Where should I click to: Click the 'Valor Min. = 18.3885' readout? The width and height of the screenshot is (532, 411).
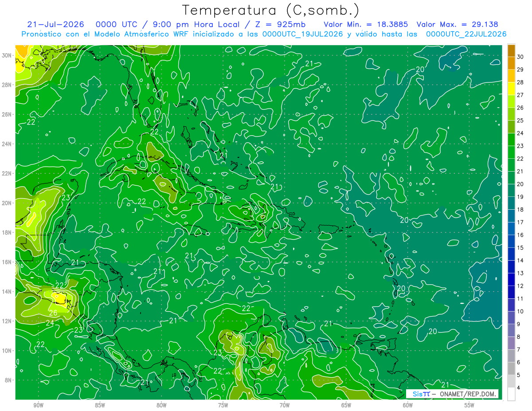point(366,24)
